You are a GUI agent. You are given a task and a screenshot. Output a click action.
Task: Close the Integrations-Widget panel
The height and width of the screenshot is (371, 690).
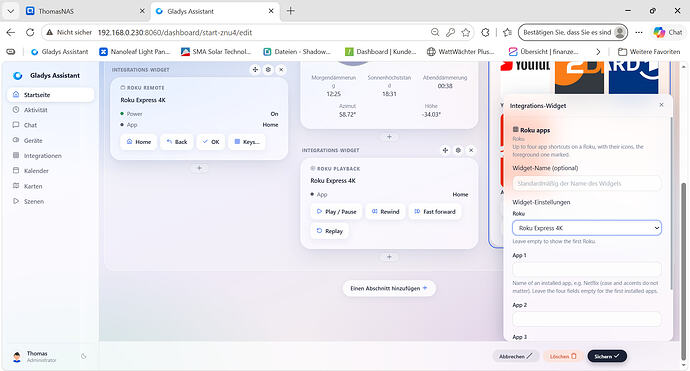pyautogui.click(x=661, y=105)
